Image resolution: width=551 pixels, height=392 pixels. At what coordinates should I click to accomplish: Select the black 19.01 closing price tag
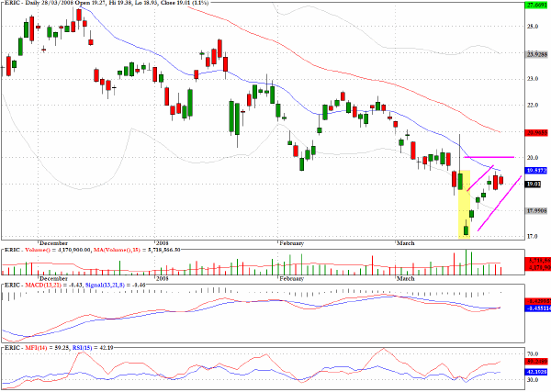click(x=533, y=184)
